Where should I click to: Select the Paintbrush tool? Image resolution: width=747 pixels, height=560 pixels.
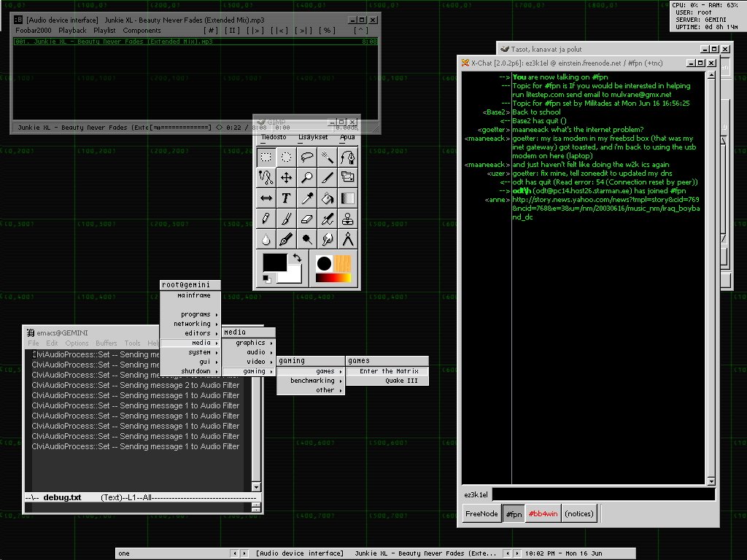[286, 219]
